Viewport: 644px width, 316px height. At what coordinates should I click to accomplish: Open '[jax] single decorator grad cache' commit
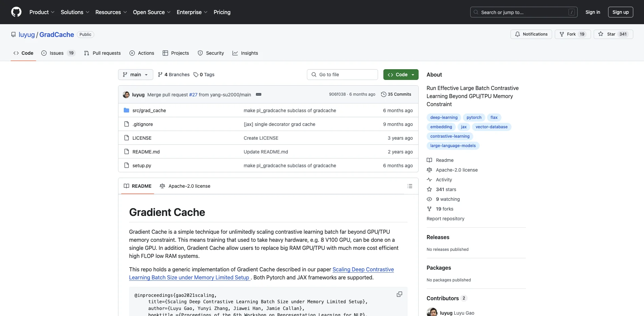tap(279, 124)
